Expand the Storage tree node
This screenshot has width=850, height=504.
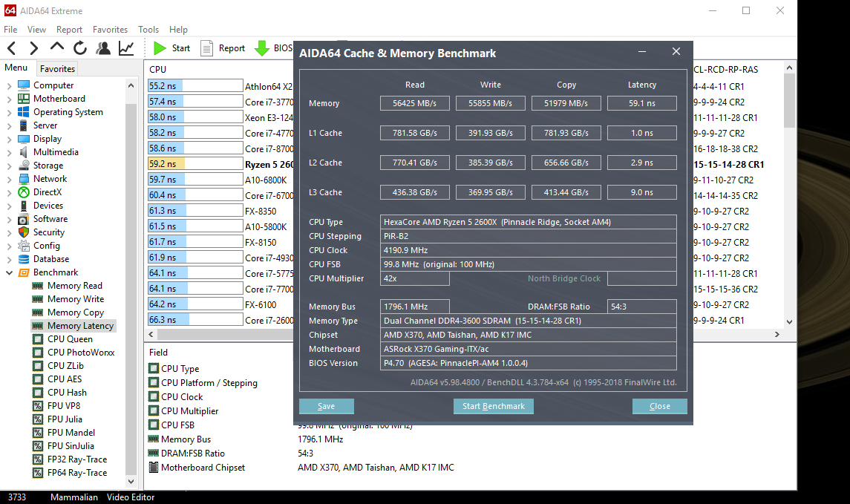coord(9,166)
